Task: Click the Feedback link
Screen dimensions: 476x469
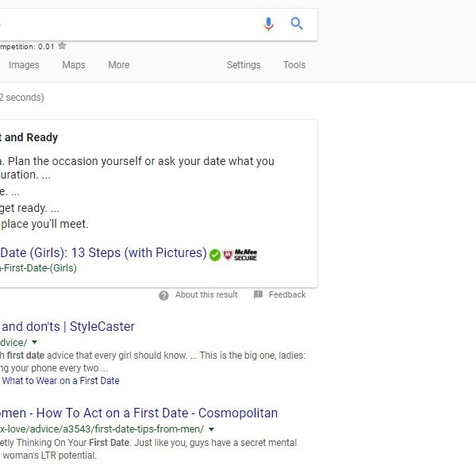Action: (287, 294)
